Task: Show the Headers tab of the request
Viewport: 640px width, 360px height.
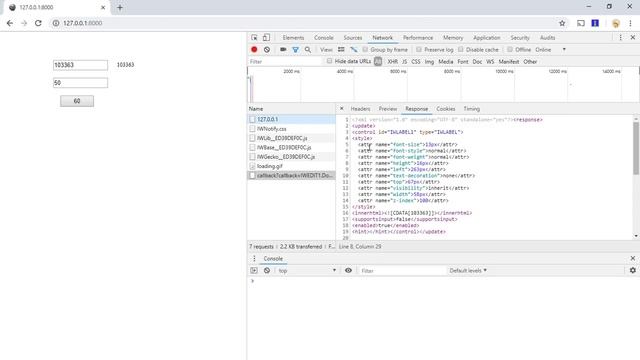Action: (360, 109)
